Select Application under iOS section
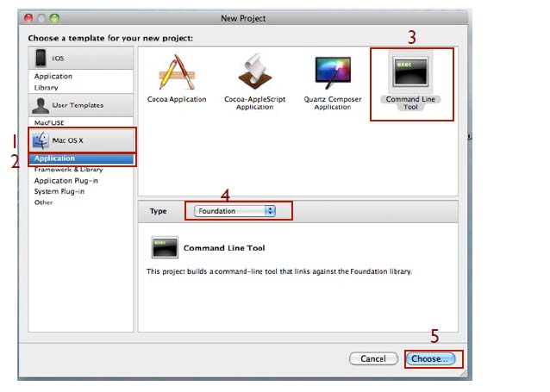 click(53, 76)
